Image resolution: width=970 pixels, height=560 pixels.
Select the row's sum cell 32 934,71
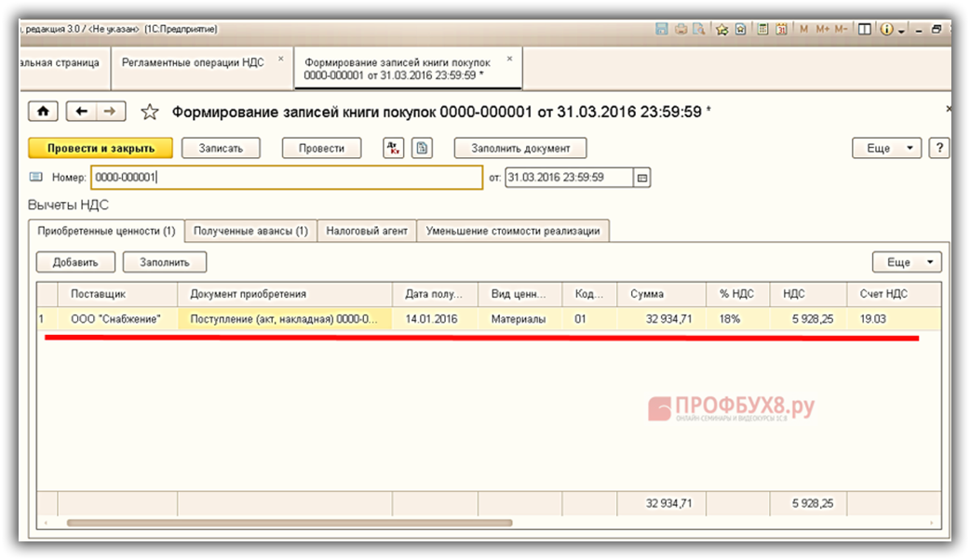[x=661, y=319]
